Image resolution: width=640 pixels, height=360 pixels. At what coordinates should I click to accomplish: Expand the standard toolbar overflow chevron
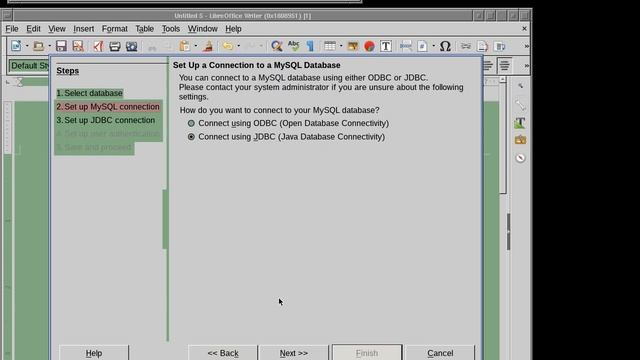pos(527,46)
